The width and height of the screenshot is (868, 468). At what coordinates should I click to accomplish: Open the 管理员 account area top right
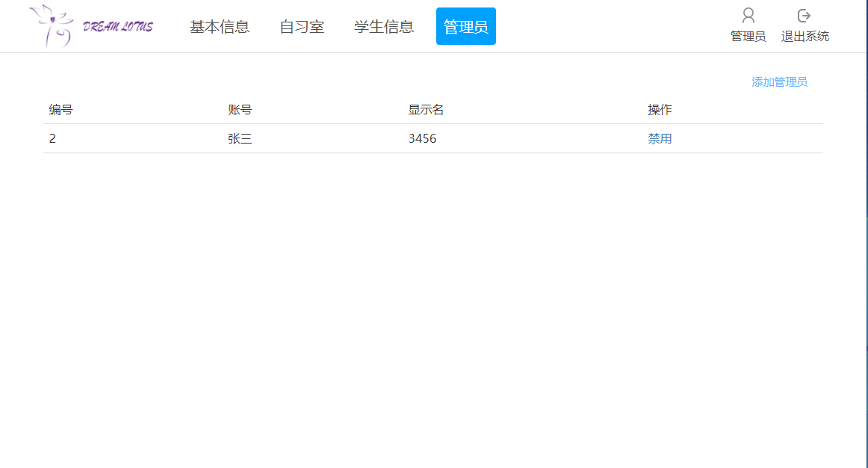[748, 36]
